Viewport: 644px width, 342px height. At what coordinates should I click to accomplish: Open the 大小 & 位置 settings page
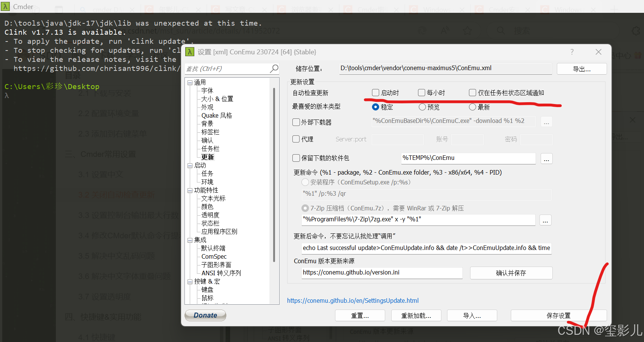pyautogui.click(x=217, y=99)
